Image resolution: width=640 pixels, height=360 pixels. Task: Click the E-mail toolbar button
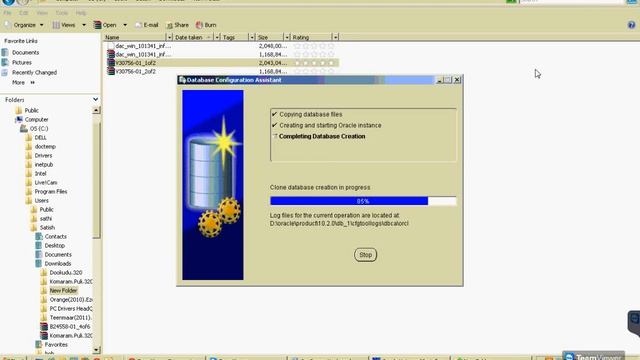[147, 25]
